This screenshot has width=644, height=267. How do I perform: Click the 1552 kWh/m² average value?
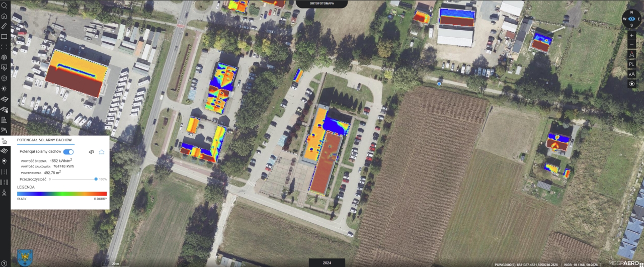(x=61, y=160)
